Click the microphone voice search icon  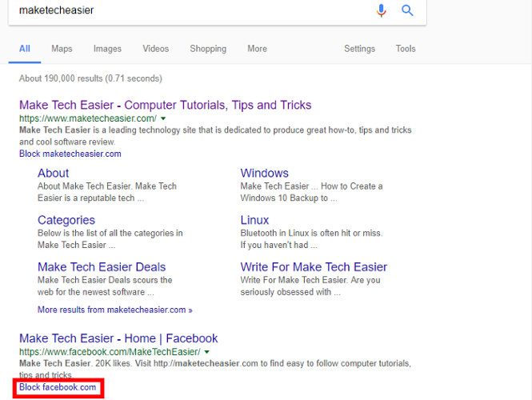pyautogui.click(x=382, y=10)
